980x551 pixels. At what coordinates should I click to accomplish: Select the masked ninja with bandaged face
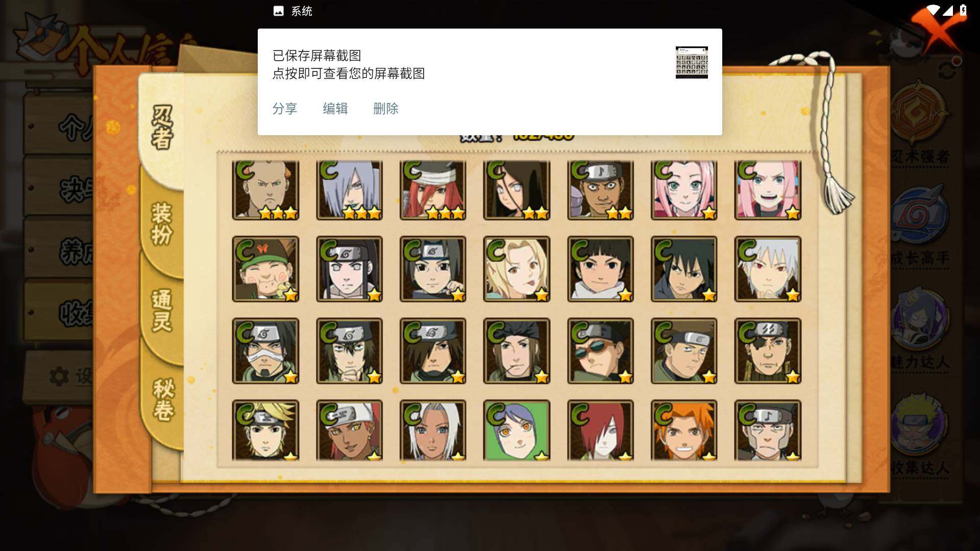tap(265, 351)
